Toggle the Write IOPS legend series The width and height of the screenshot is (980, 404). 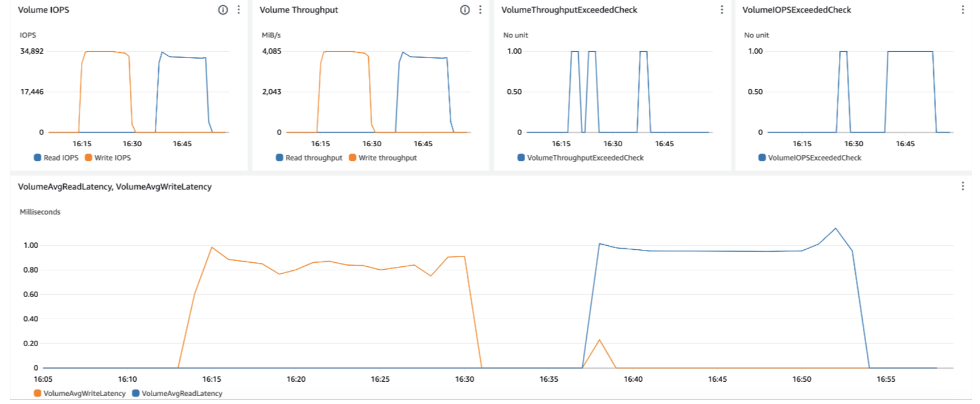tap(108, 158)
